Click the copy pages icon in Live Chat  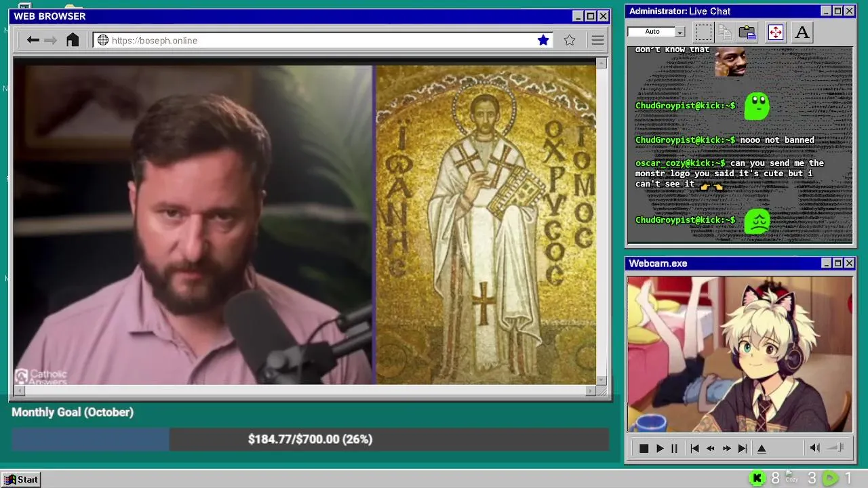[725, 32]
